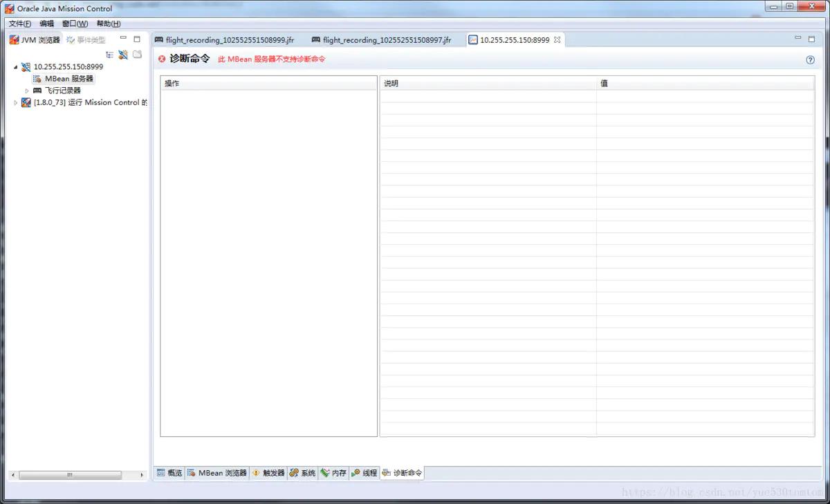
Task: Toggle the tree layout icon in JVM 浏览器
Action: click(x=109, y=55)
